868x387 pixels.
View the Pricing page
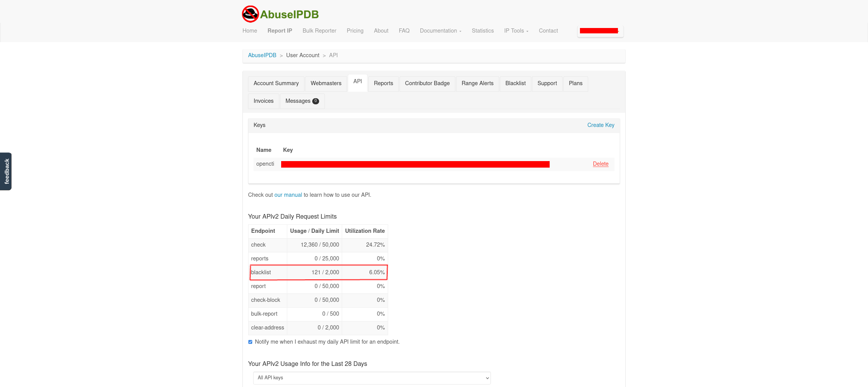click(355, 31)
